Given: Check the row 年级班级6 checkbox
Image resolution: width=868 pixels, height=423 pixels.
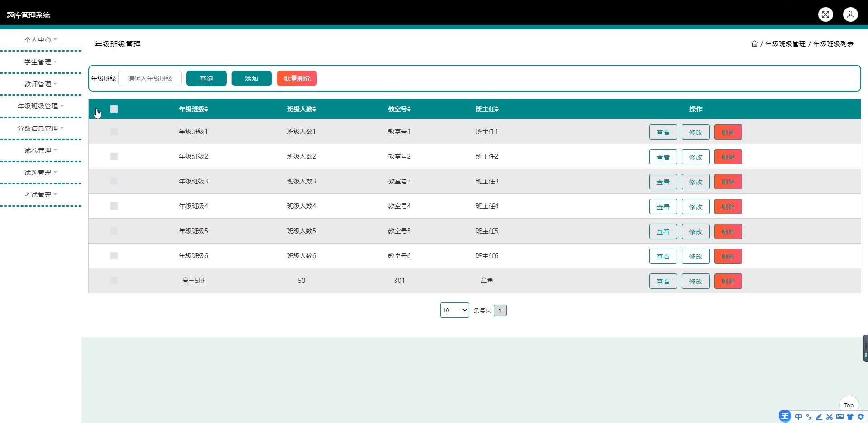Looking at the screenshot, I should [114, 256].
